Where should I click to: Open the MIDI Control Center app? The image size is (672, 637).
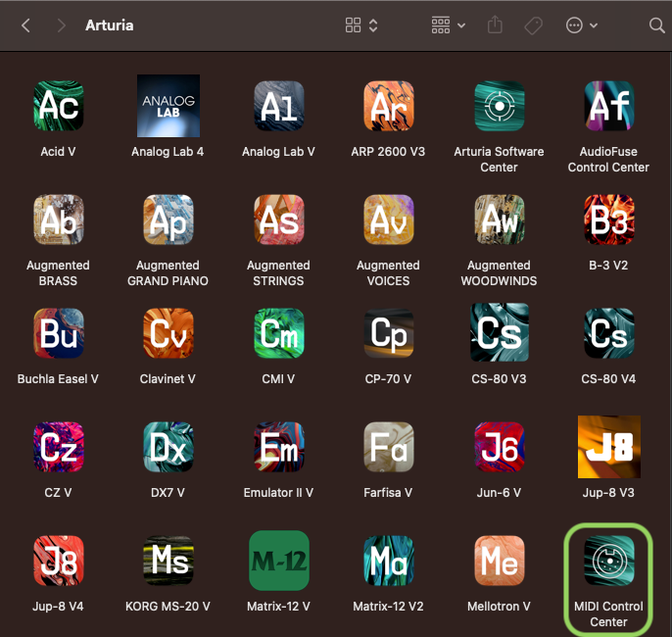pyautogui.click(x=608, y=560)
